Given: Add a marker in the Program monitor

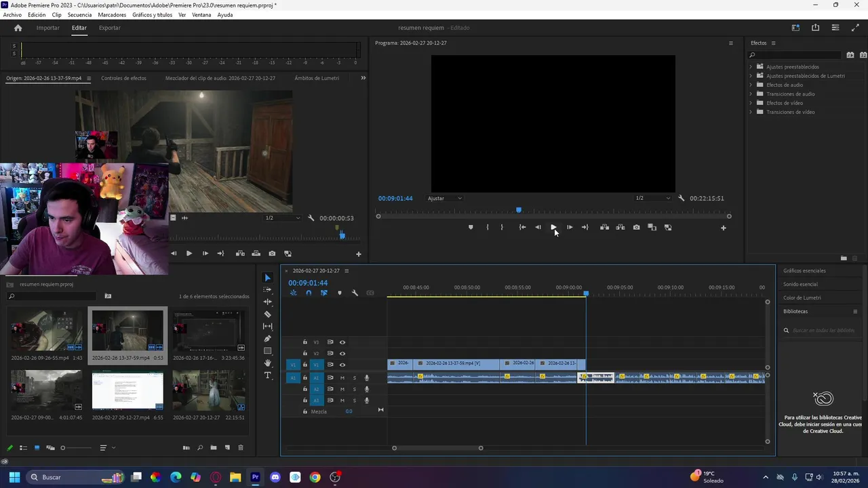Looking at the screenshot, I should tap(471, 228).
